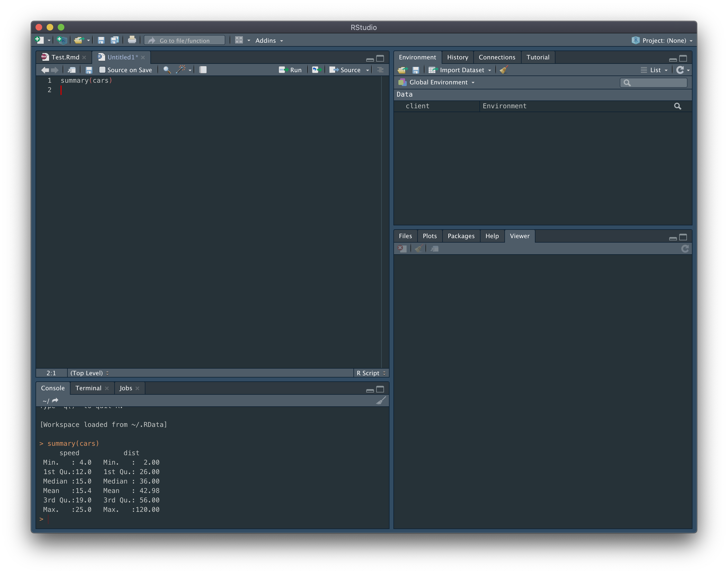Click the Go to file/function search field

(185, 41)
